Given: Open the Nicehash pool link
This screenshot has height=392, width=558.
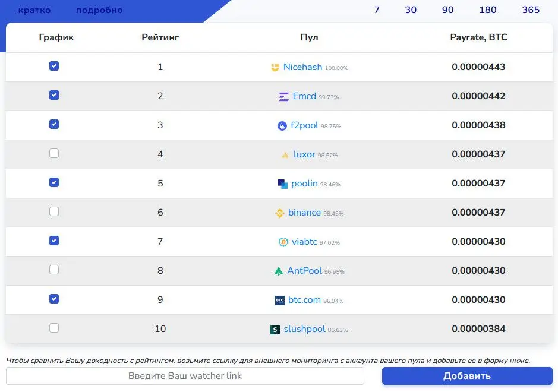Looking at the screenshot, I should (x=302, y=67).
